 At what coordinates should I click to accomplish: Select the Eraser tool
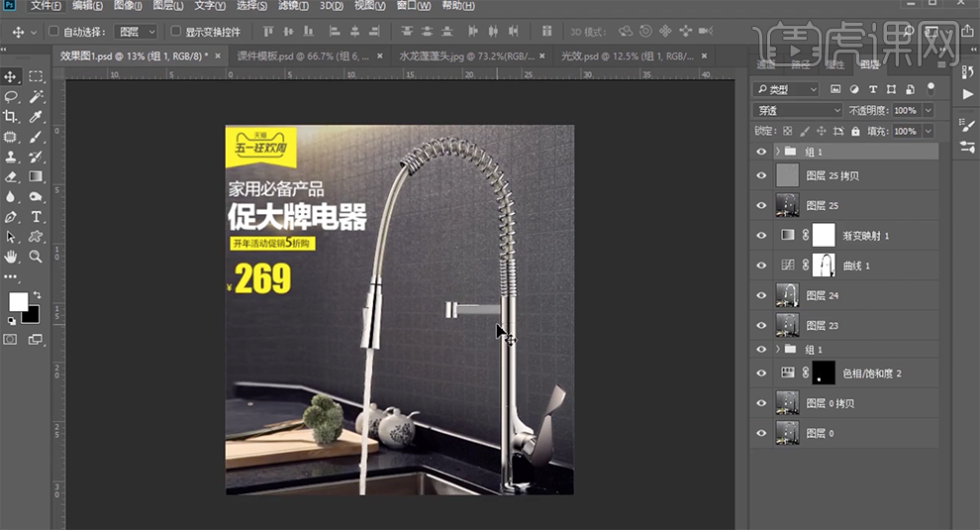click(11, 176)
